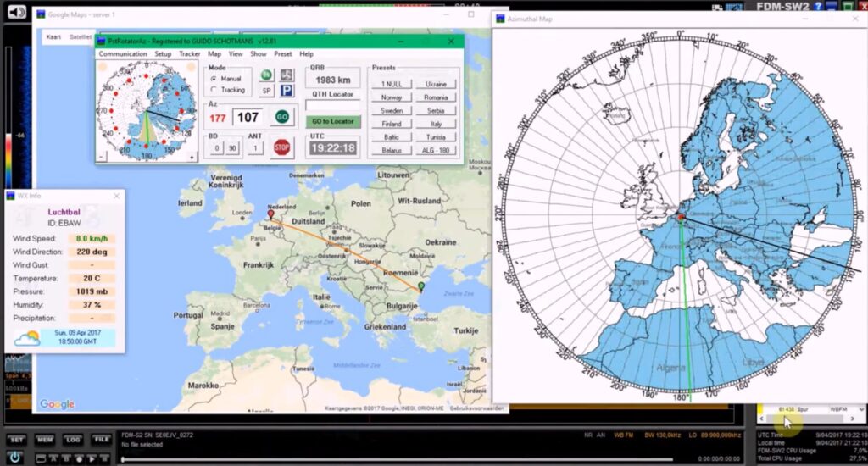868x466 pixels.
Task: Click the dot button at mini map corner
Action: (192, 158)
